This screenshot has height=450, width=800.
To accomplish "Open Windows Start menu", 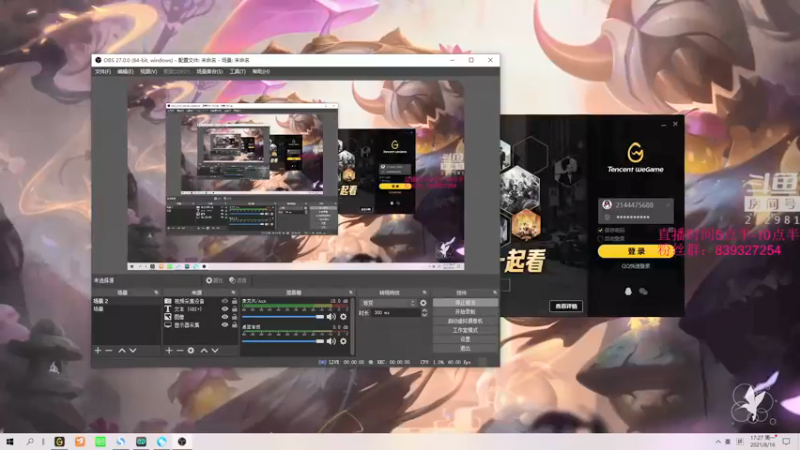I will pos(9,441).
